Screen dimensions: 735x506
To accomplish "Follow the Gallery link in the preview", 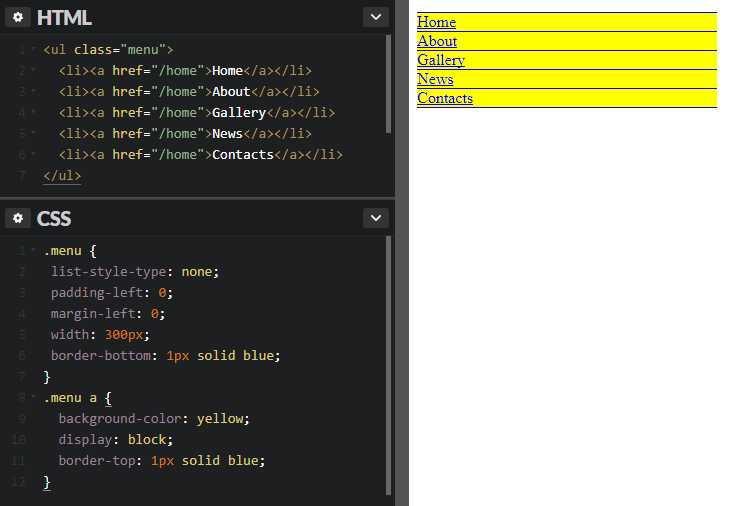I will (441, 60).
